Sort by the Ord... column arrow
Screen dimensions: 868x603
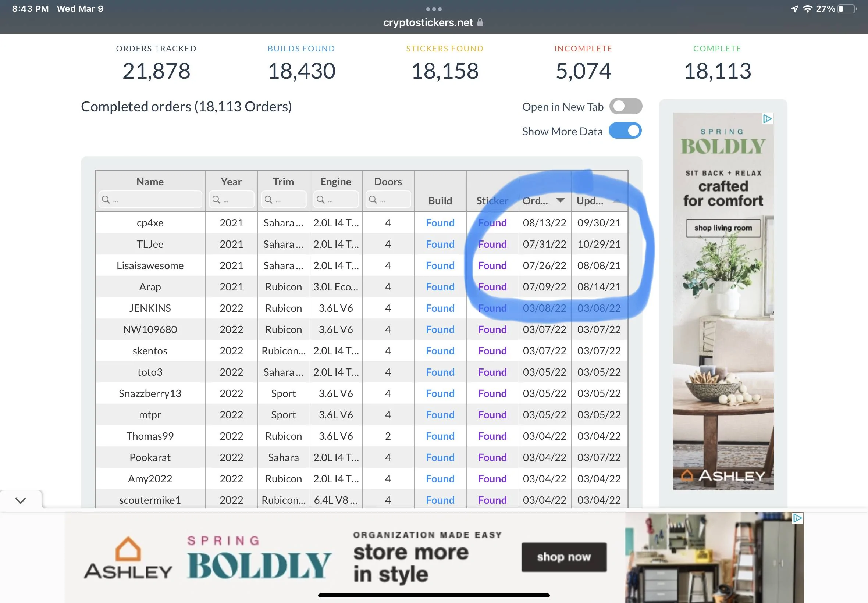(x=561, y=200)
